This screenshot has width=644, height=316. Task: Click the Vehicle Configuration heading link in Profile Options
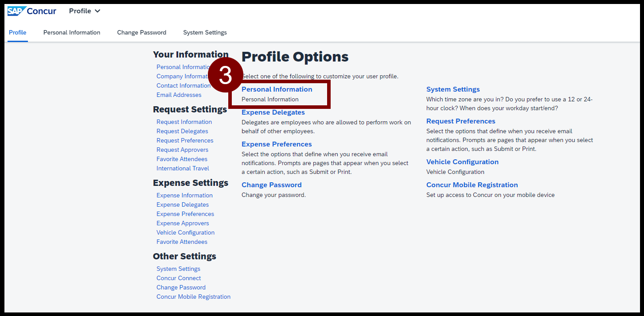pos(462,162)
